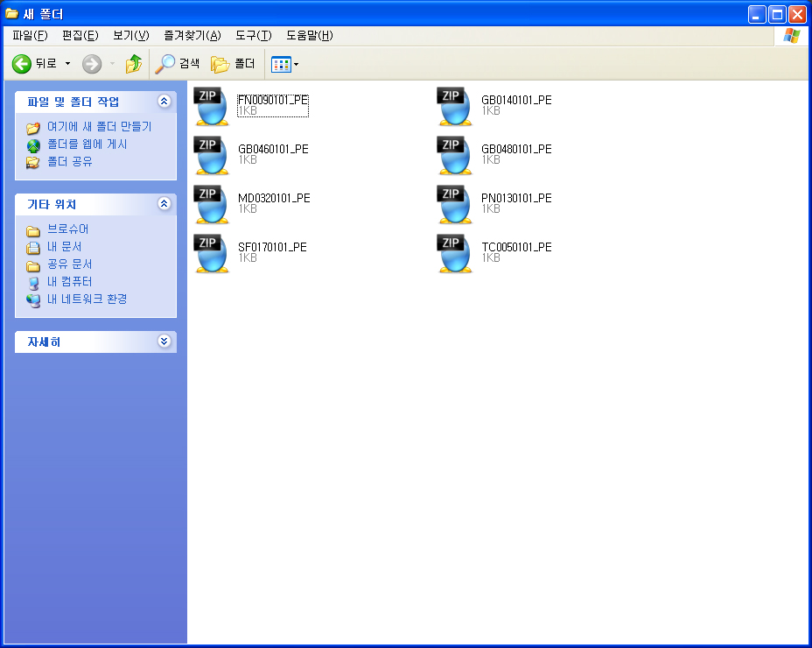Select the MD0320101_PE zip file icon
Viewport: 812px width, 648px height.
click(211, 204)
